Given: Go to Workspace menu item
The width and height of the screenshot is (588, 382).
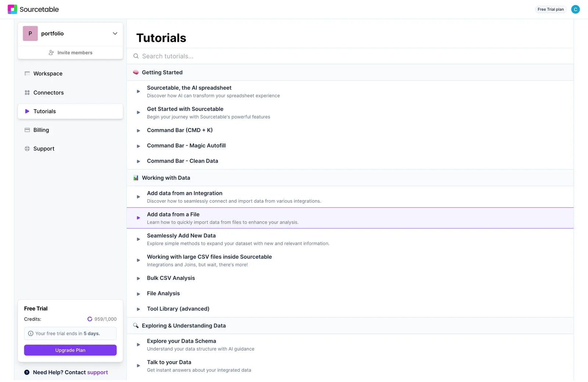Looking at the screenshot, I should (70, 74).
